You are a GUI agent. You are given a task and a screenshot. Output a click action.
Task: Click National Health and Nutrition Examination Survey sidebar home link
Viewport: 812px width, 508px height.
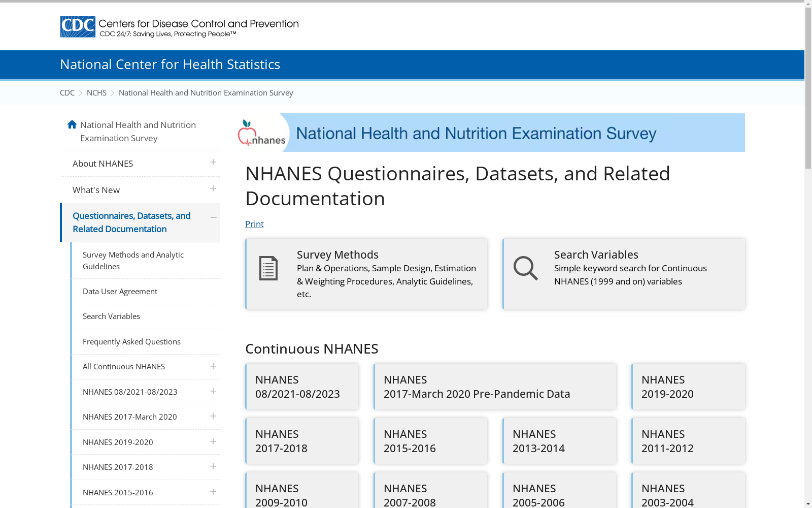coord(138,132)
